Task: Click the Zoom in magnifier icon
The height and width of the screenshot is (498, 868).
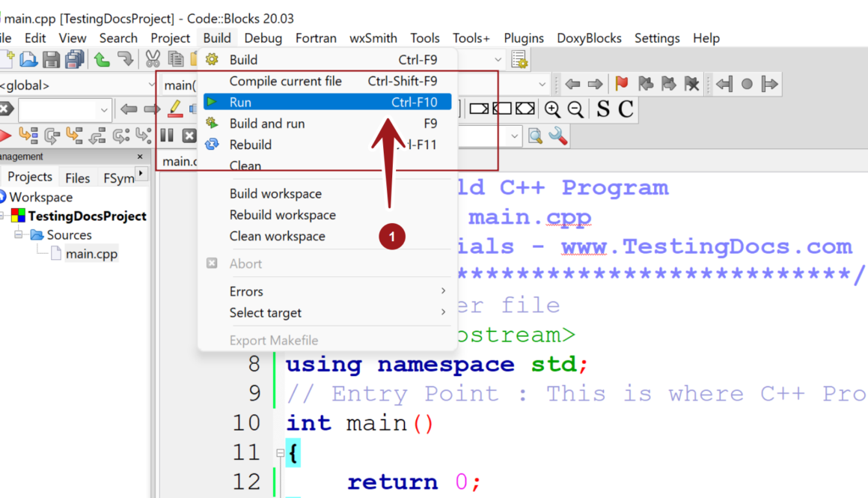Action: pyautogui.click(x=552, y=109)
